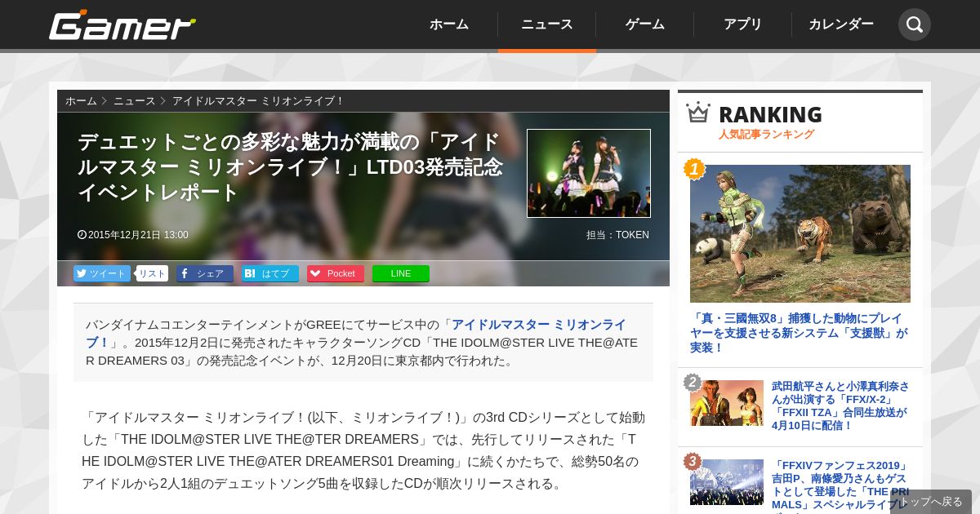Save article to Pocket
The height and width of the screenshot is (514, 980).
click(x=336, y=273)
